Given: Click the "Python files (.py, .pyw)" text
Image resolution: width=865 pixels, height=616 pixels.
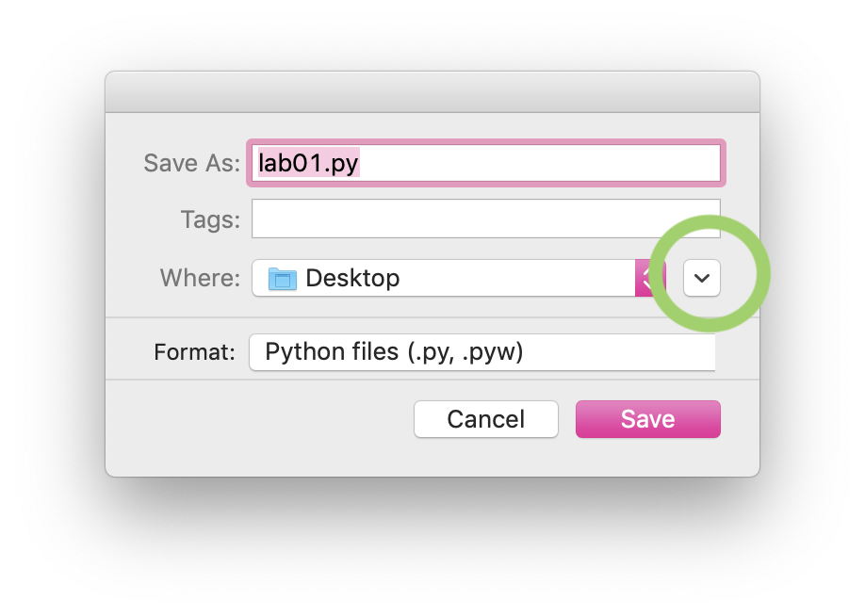Looking at the screenshot, I should (x=394, y=352).
